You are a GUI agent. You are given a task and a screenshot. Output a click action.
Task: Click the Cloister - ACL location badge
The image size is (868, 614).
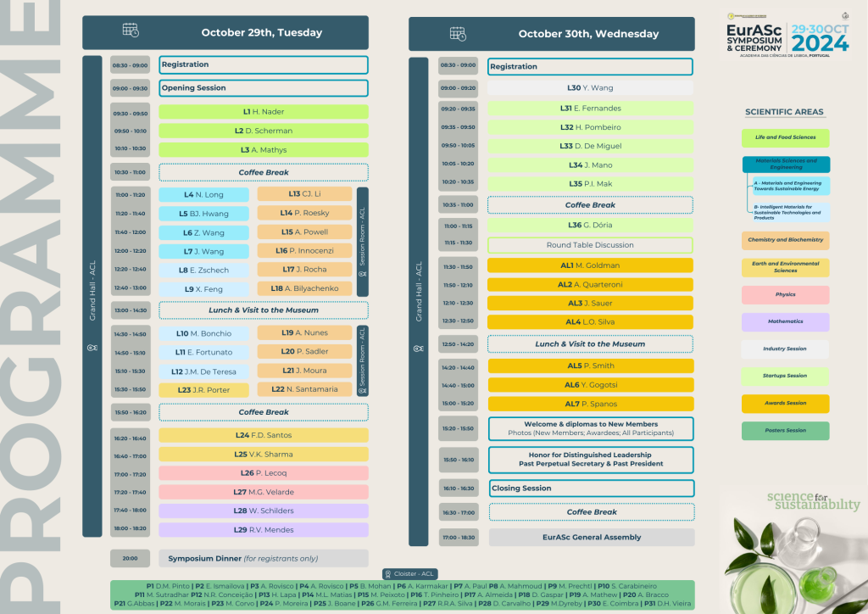410,573
